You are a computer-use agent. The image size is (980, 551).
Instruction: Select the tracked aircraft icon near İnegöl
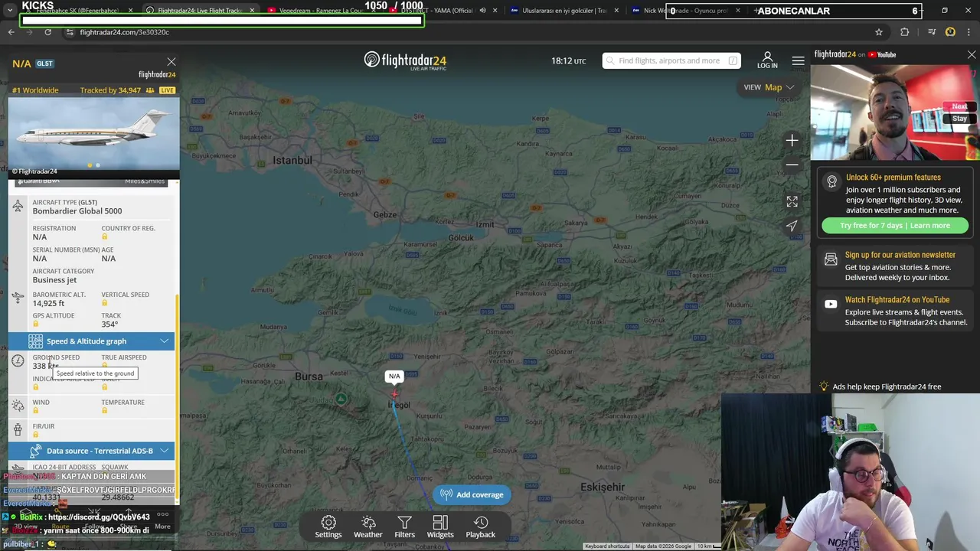coord(394,395)
